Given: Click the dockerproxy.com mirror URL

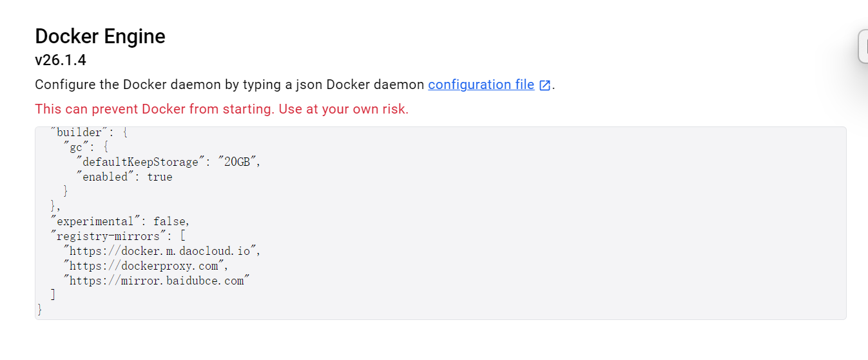Looking at the screenshot, I should (x=146, y=266).
